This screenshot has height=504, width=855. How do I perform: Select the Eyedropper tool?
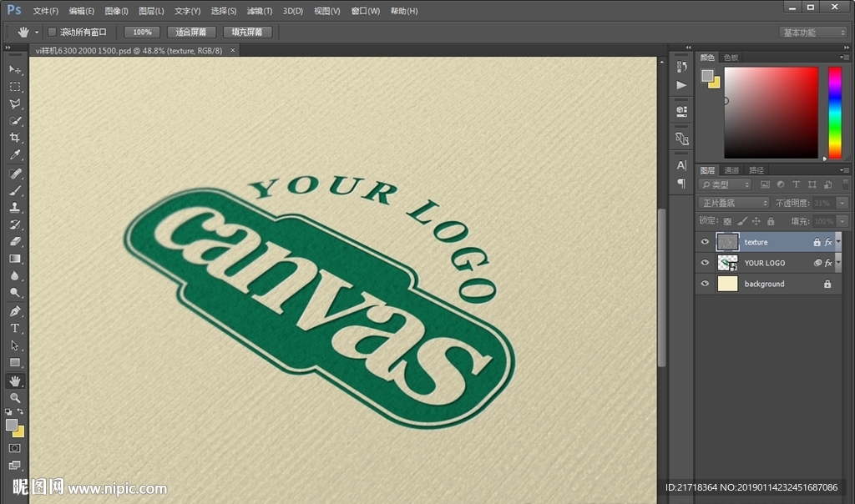click(15, 156)
